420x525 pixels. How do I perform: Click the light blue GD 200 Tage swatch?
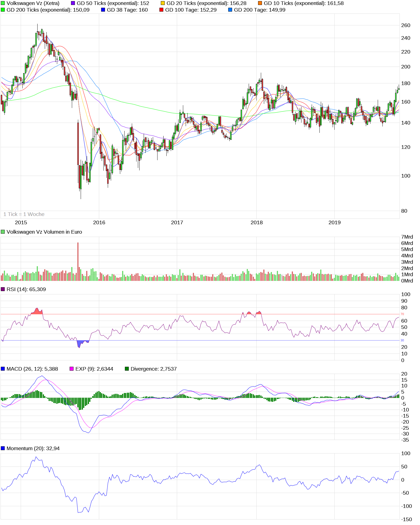pyautogui.click(x=230, y=10)
